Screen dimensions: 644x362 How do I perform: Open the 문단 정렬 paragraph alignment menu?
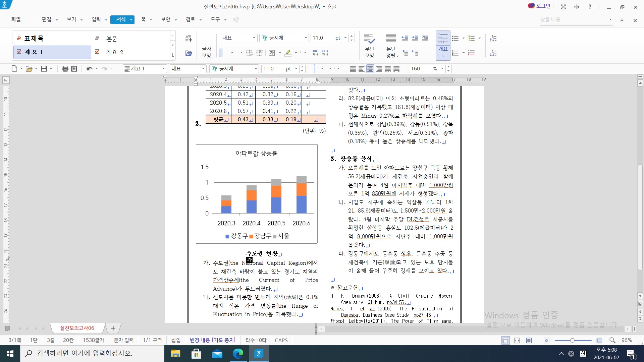(391, 46)
